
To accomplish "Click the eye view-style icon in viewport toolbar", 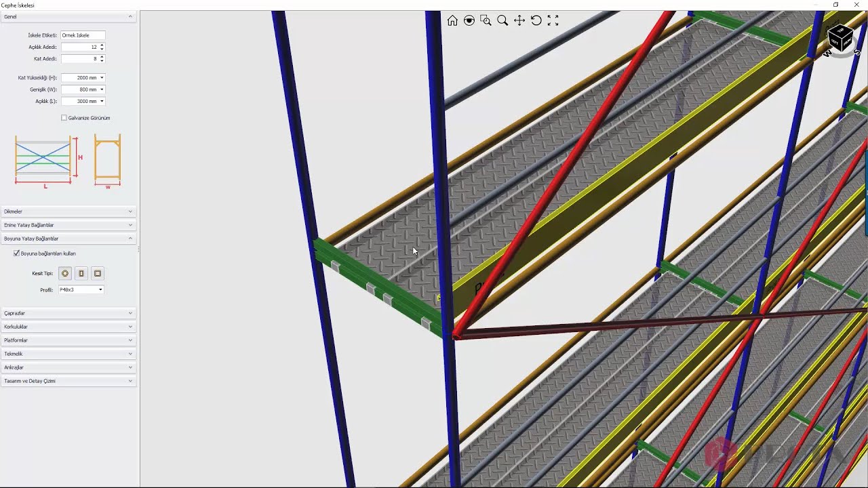I will (469, 20).
